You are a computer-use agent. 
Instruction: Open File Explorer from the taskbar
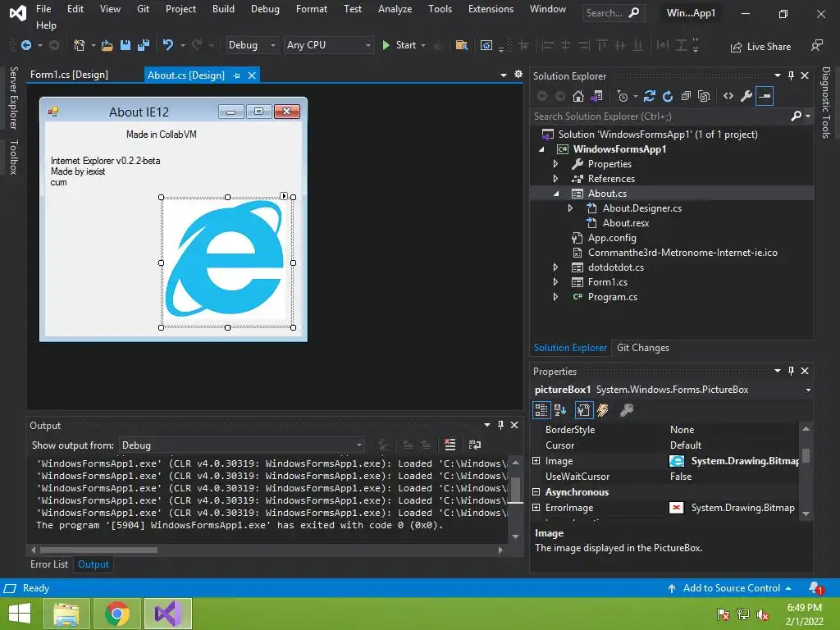66,614
